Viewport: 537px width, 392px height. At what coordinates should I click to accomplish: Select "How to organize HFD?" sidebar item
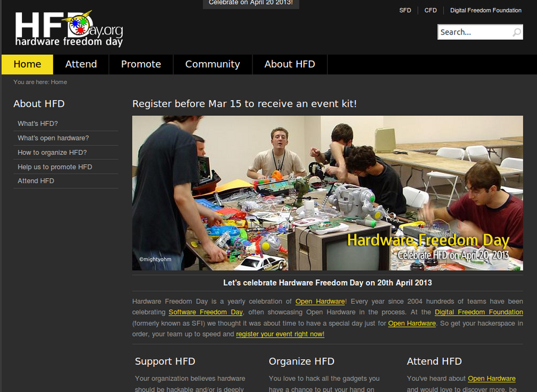pyautogui.click(x=52, y=152)
